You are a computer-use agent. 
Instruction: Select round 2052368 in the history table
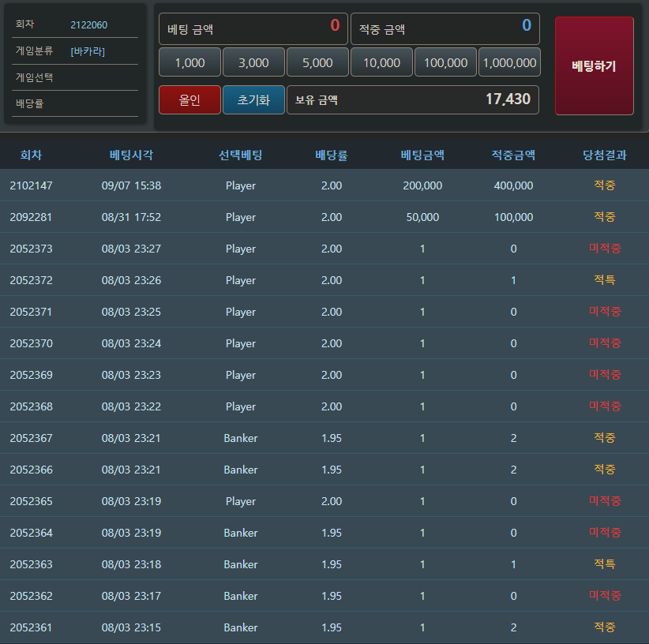coord(31,406)
